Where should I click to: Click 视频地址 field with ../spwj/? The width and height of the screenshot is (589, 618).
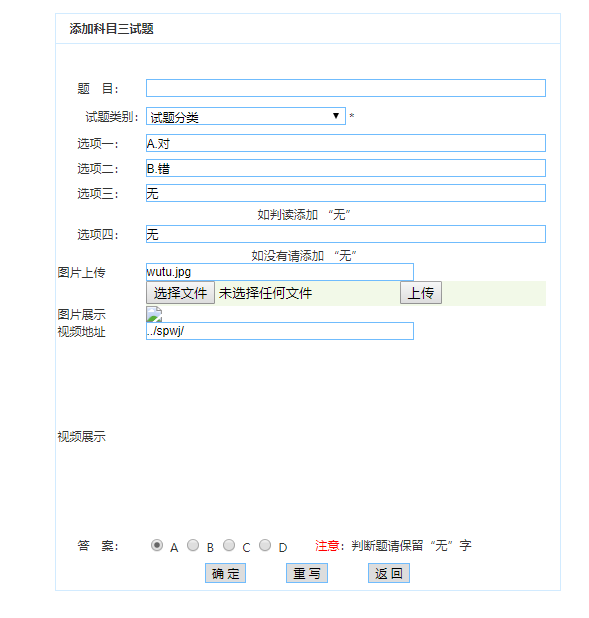280,331
